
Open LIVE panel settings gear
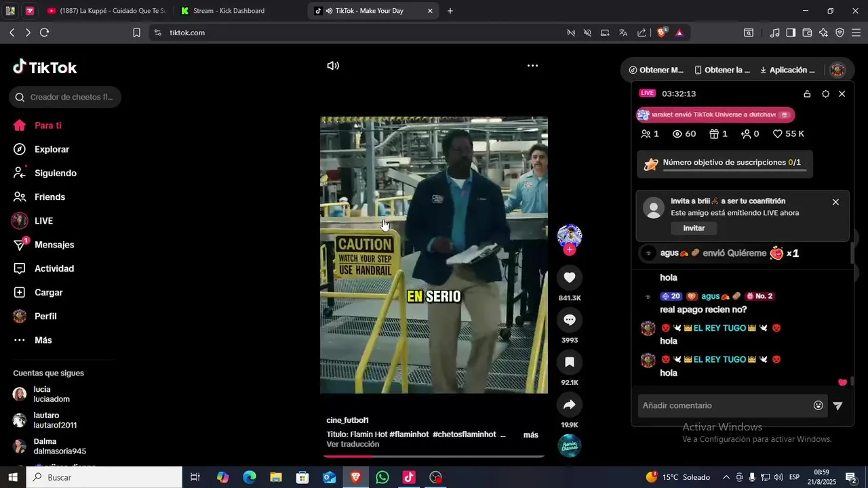click(825, 94)
